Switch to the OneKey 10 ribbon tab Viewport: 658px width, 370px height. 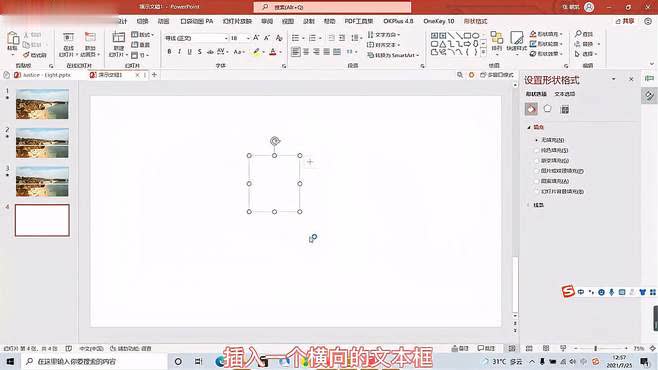pyautogui.click(x=439, y=21)
